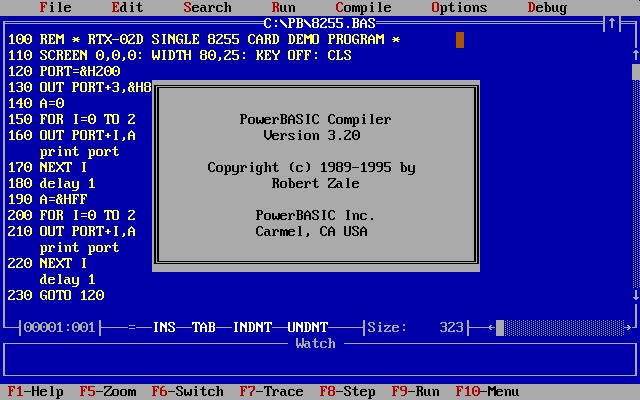This screenshot has height=400, width=640.
Task: Click F7-Trace in the bottom bar
Action: point(271,391)
